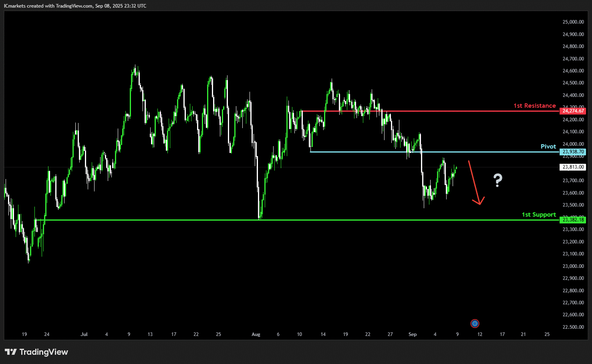Click the TradingView logo icon
592x364 pixels.
coord(11,352)
